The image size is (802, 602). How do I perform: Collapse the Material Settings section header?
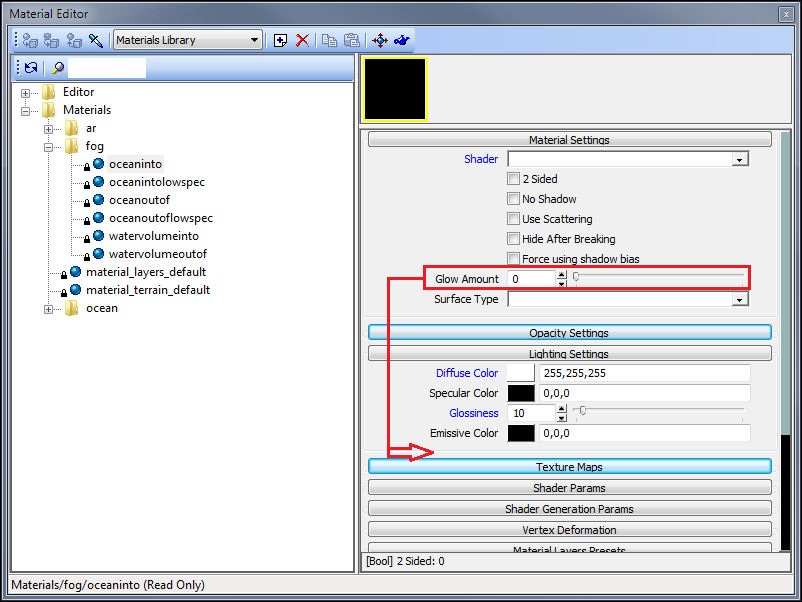[x=569, y=140]
